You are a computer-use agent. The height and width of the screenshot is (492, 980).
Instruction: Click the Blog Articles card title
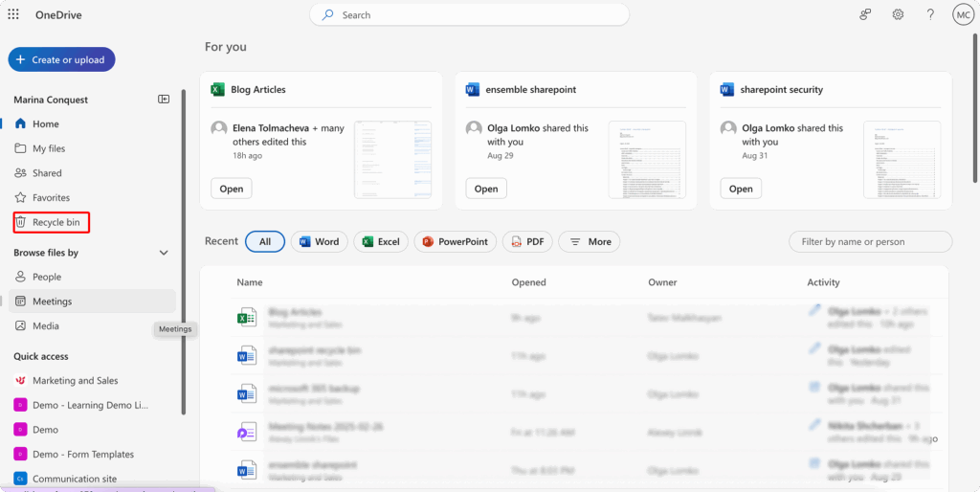tap(258, 89)
